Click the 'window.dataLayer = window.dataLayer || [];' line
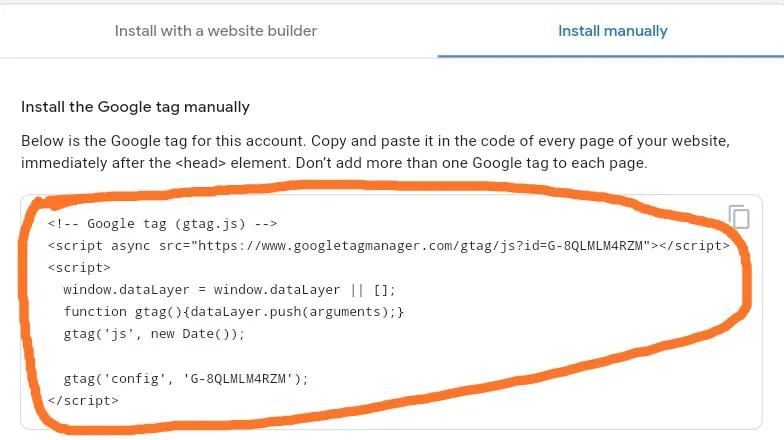 229,290
